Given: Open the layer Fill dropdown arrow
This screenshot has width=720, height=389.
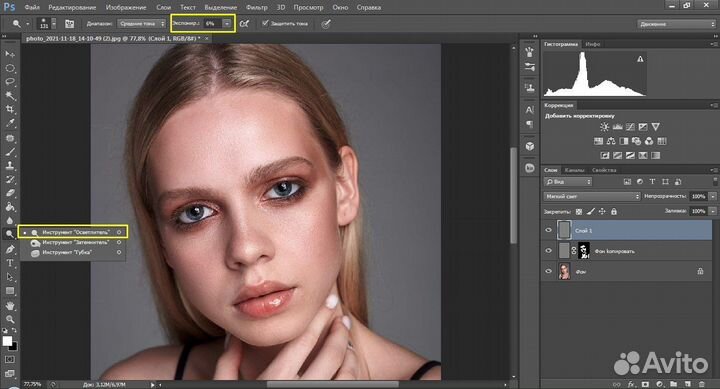Looking at the screenshot, I should coord(712,211).
